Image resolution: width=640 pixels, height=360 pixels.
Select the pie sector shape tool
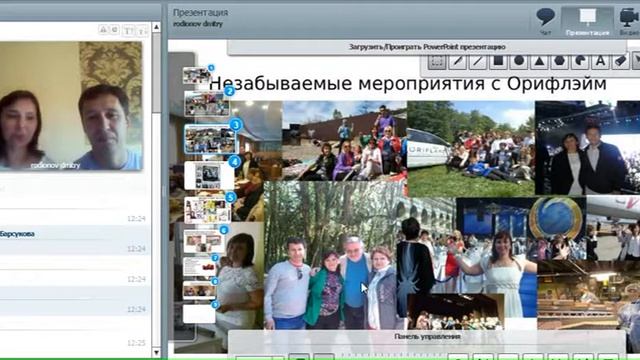pyautogui.click(x=580, y=62)
